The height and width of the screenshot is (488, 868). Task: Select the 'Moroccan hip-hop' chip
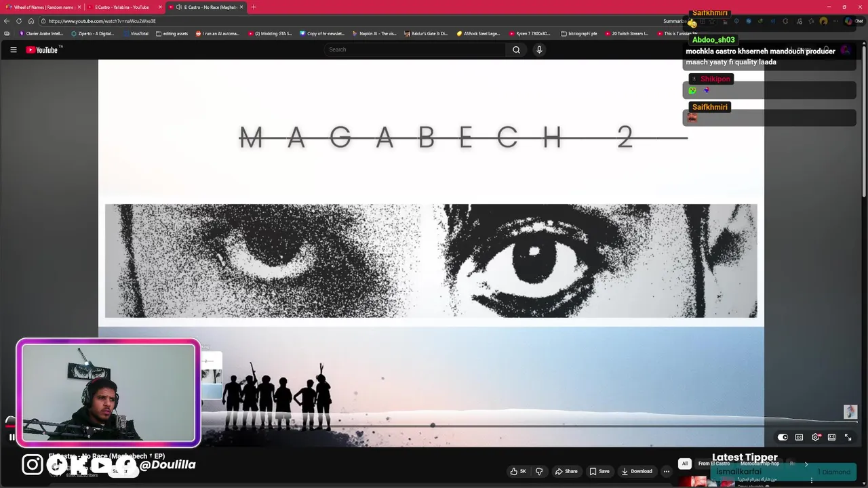759,464
